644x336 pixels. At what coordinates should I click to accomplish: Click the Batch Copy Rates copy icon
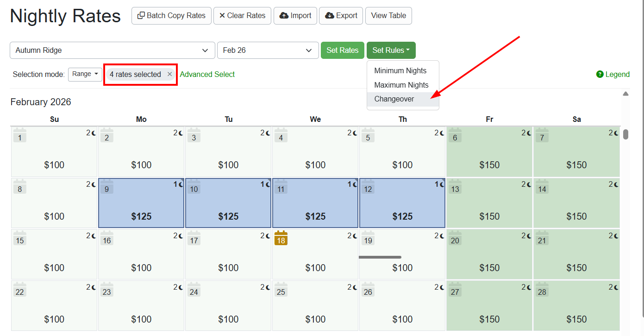point(142,15)
